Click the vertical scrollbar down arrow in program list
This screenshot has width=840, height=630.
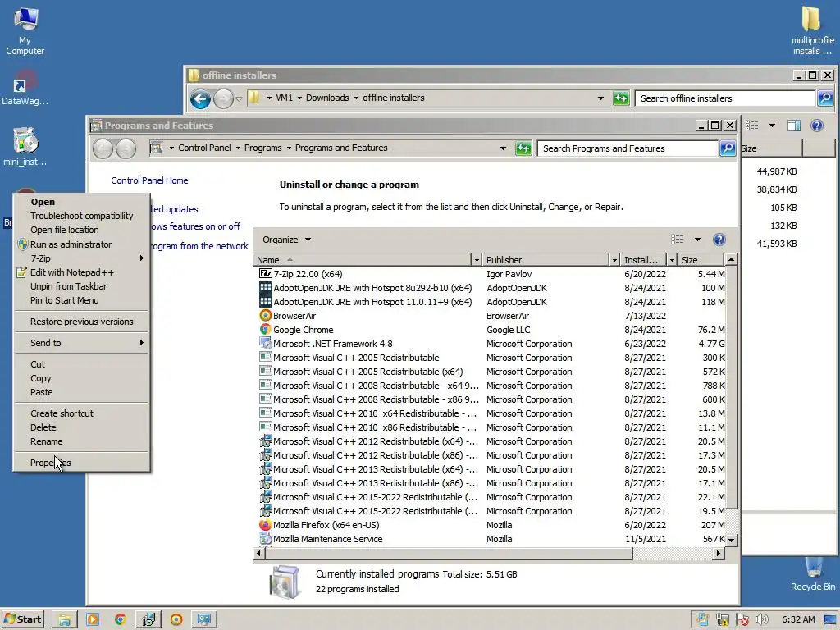click(731, 540)
